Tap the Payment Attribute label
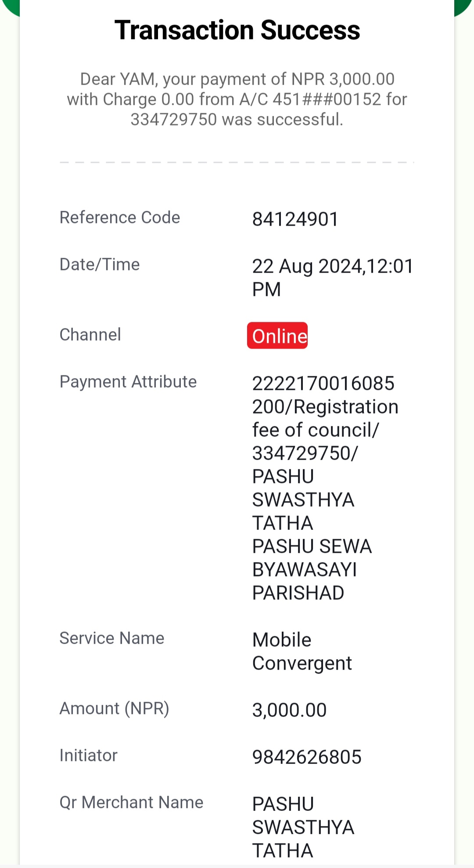This screenshot has width=474, height=868. (x=128, y=382)
